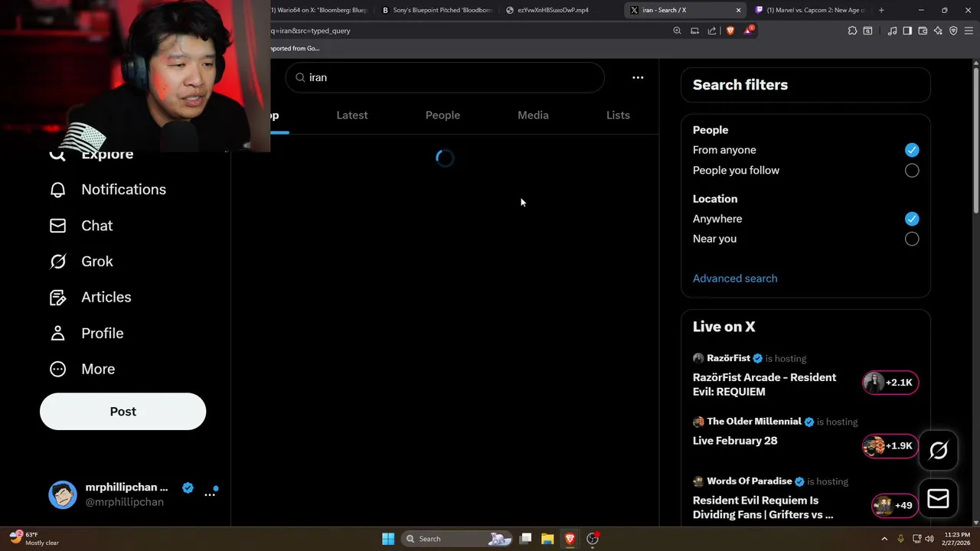Switch to the Lists search tab
Image resolution: width=980 pixels, height=551 pixels.
point(618,115)
